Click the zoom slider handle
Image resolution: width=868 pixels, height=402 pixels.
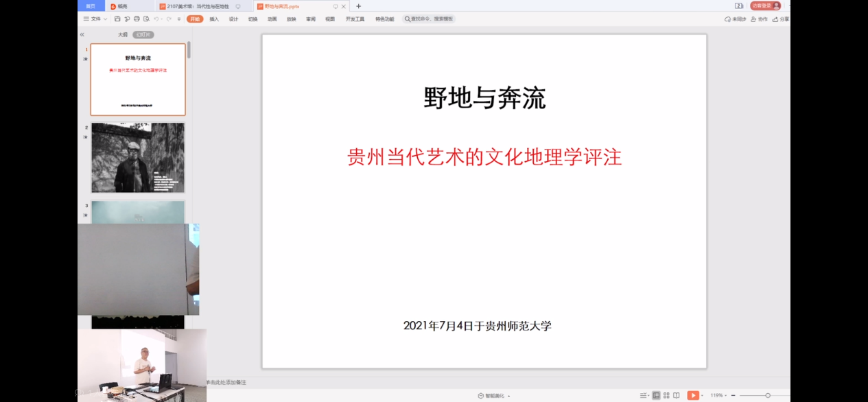coord(768,396)
